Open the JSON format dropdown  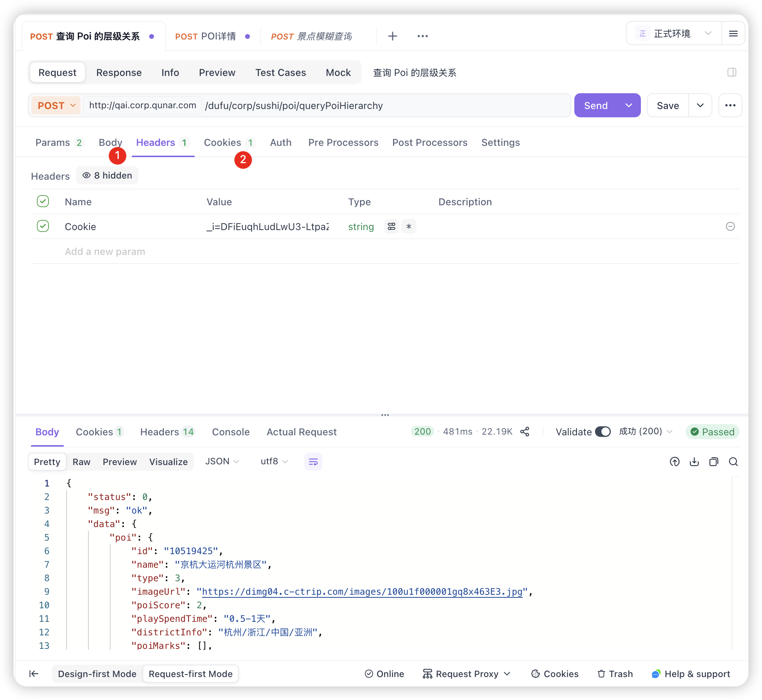tap(222, 461)
